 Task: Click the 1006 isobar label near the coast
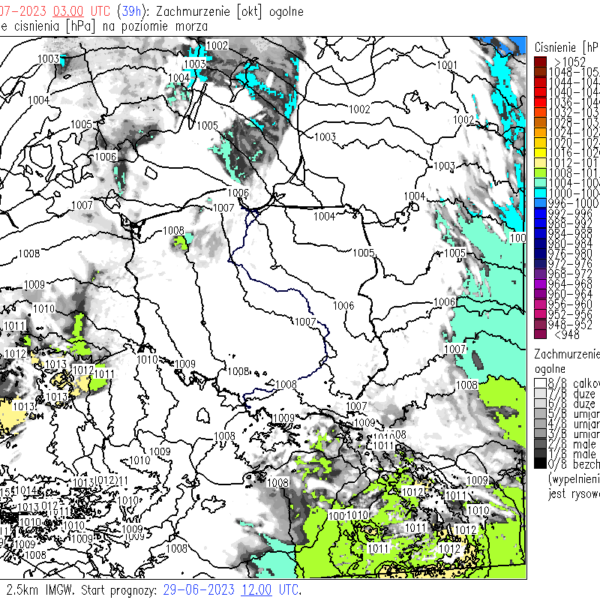237,193
